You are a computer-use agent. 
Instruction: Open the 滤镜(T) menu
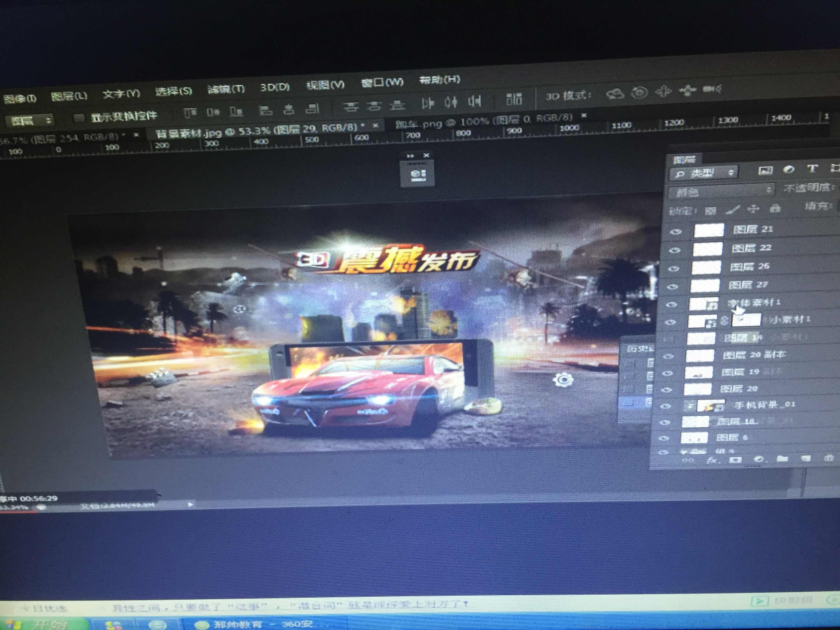[226, 89]
